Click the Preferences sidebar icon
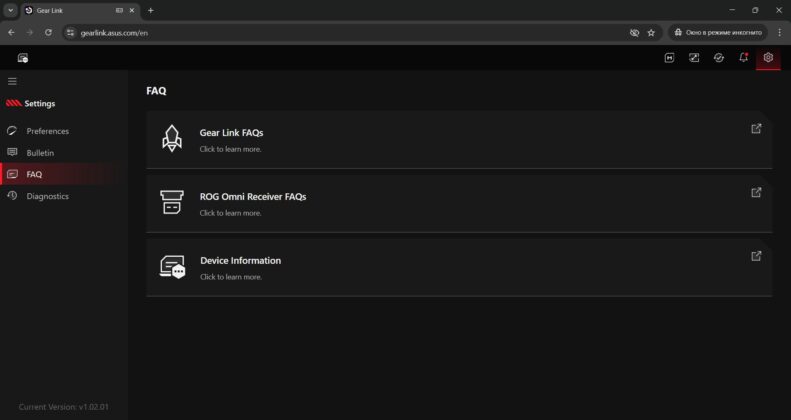Viewport: 791px width, 420px height. (12, 131)
